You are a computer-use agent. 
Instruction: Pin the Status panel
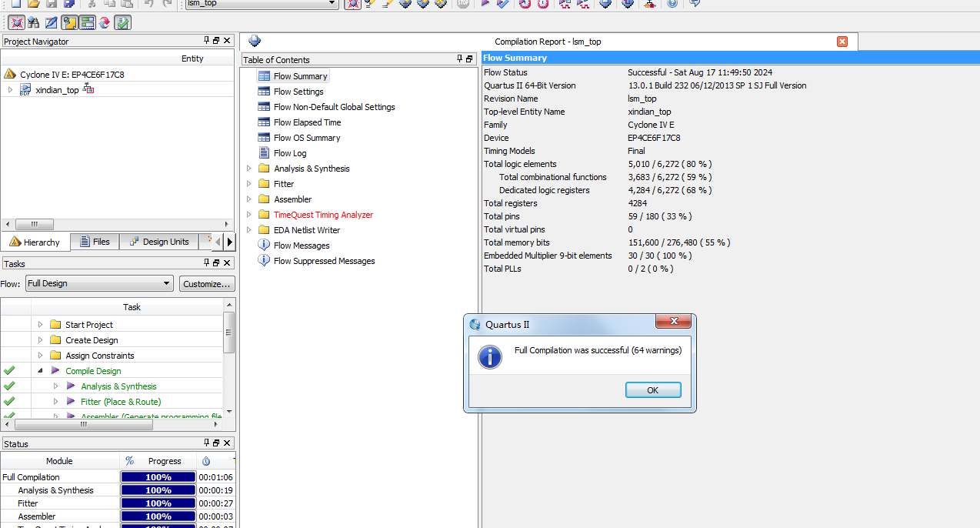[207, 443]
